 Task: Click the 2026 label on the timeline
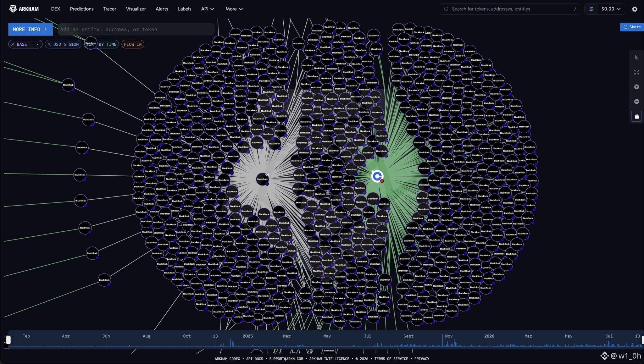(489, 336)
